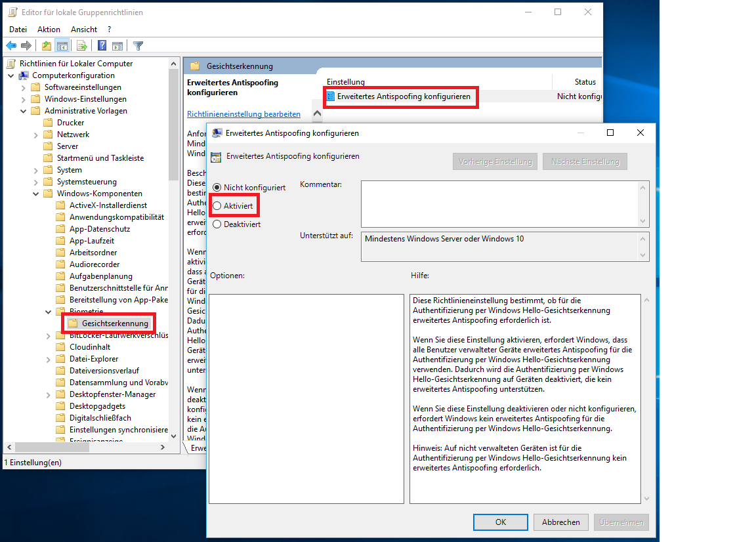Viewport: 756px width, 542px height.
Task: Click the App-Datenschutz folder icon
Action: (x=60, y=229)
